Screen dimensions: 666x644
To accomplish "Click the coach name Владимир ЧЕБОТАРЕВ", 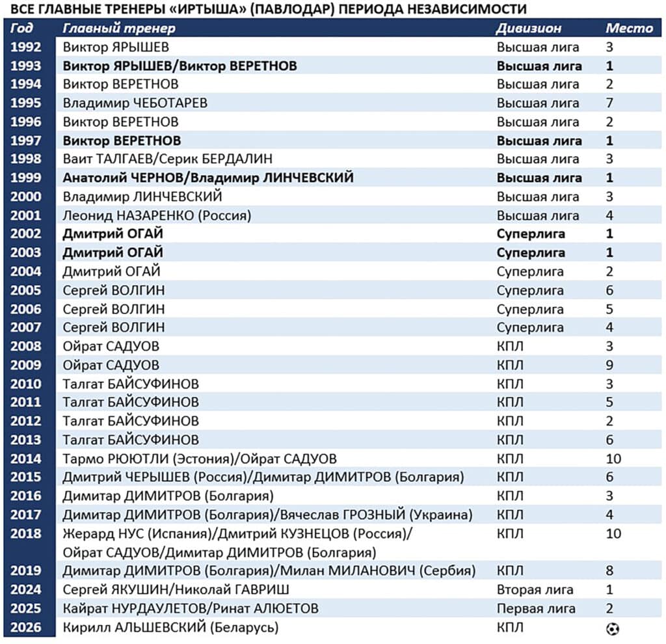I will click(x=135, y=103).
